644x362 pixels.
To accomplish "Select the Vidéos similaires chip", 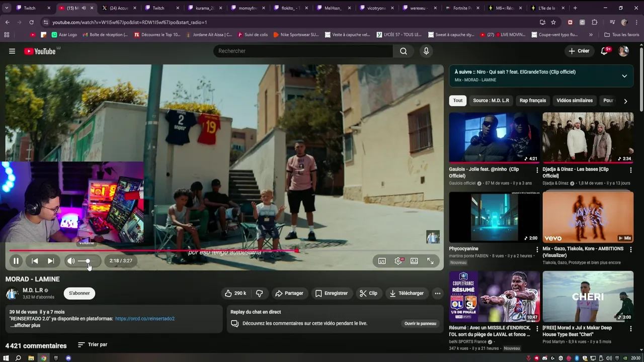I will [575, 101].
